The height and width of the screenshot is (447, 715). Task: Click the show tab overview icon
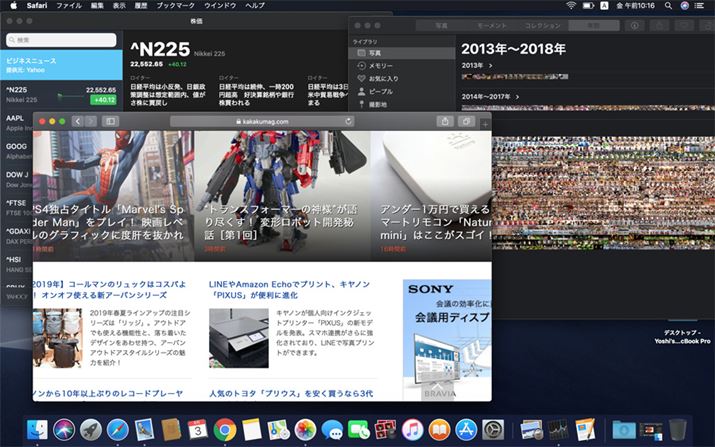tap(466, 121)
